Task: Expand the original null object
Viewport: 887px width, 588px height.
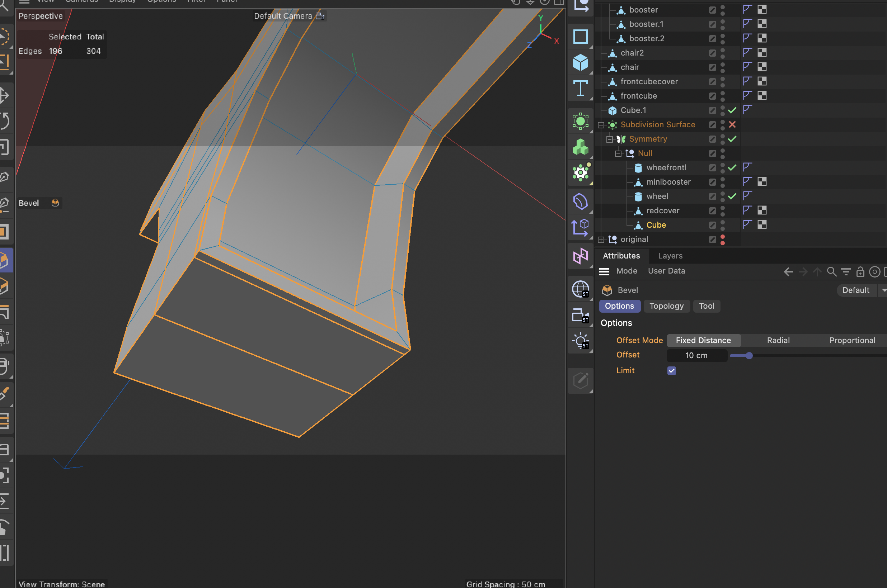Action: (x=601, y=240)
